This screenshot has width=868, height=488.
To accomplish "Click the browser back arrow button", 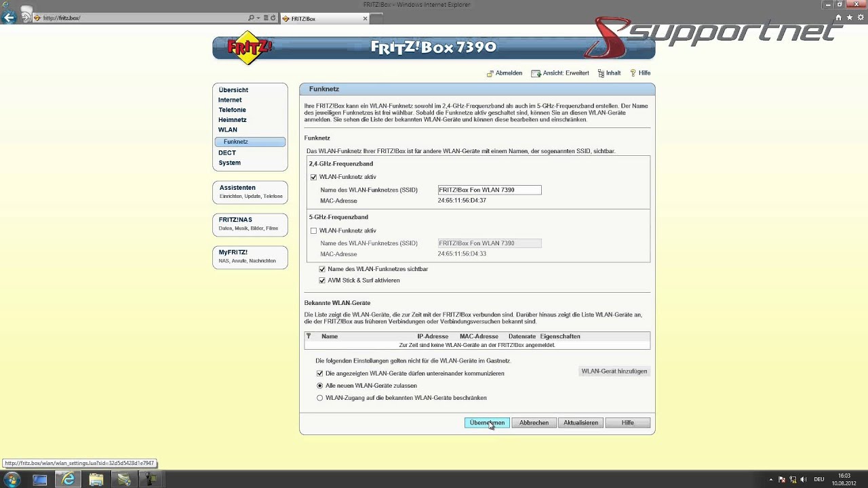I will pos(9,18).
